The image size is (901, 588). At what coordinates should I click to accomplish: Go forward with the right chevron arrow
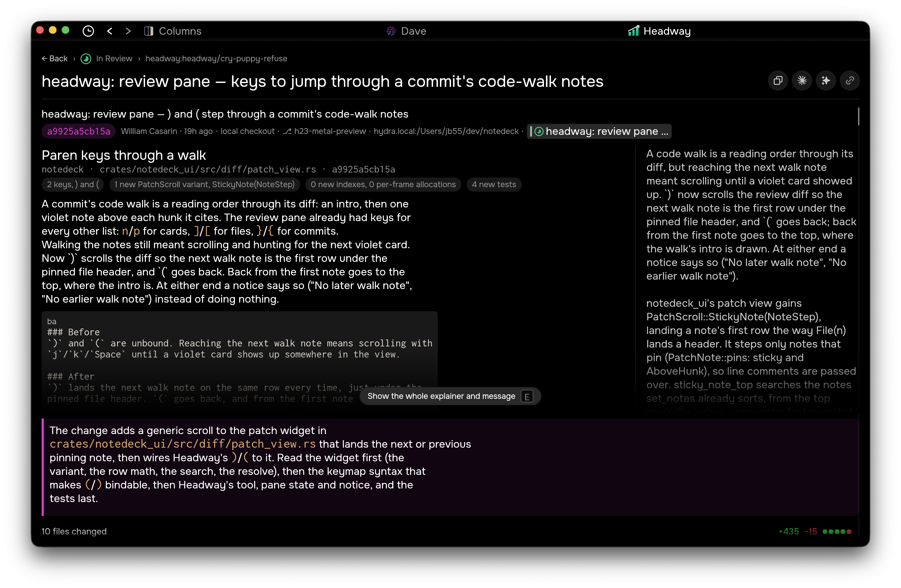click(x=128, y=31)
